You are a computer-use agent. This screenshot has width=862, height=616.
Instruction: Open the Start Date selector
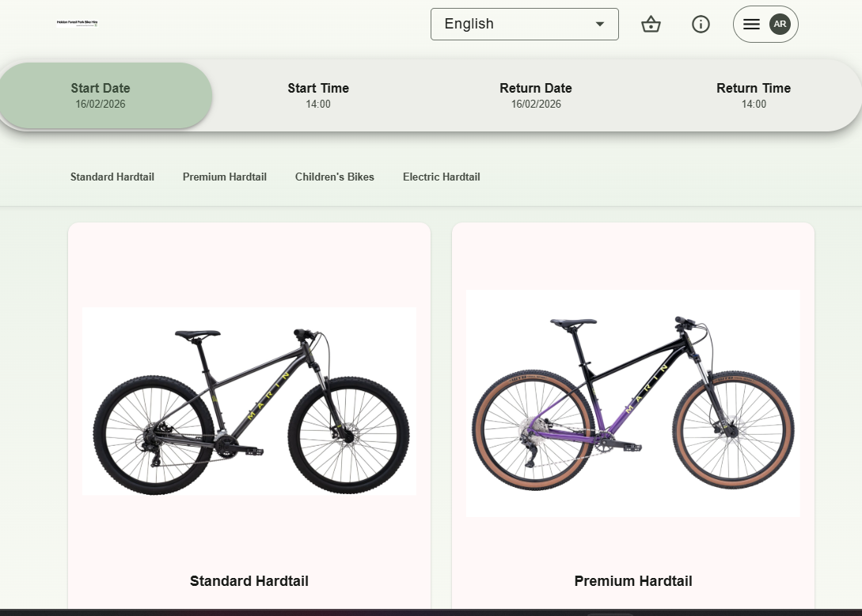click(101, 95)
